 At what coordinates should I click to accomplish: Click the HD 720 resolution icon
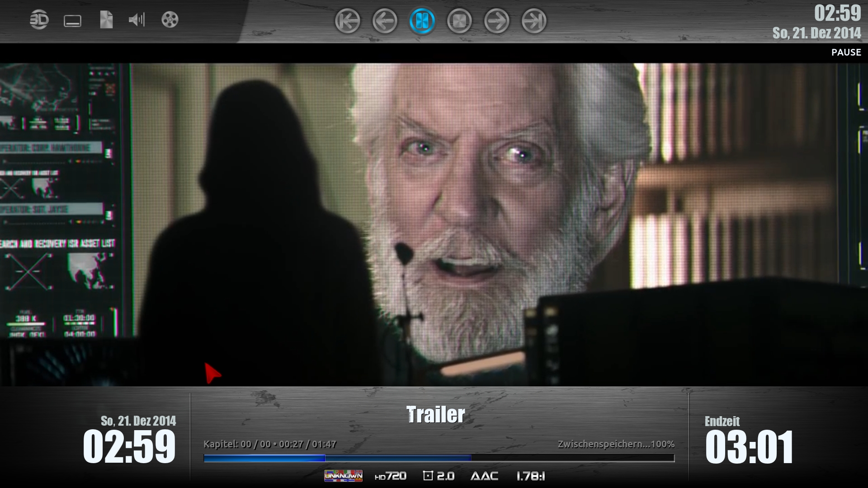[391, 476]
